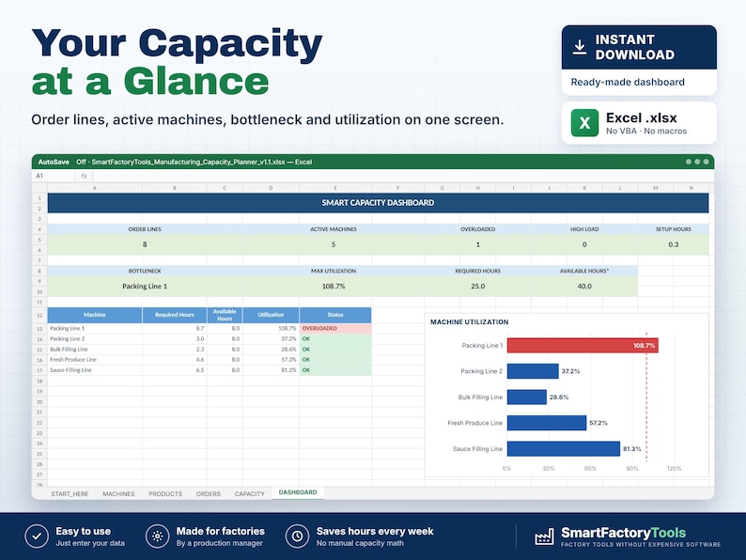746x560 pixels.
Task: Open the PRODUCTS sheet tab
Action: click(165, 494)
